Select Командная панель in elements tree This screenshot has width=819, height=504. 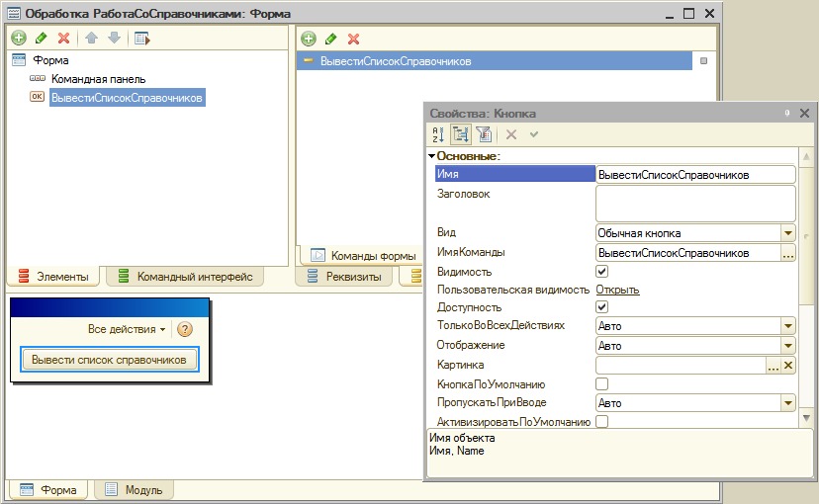[x=98, y=79]
